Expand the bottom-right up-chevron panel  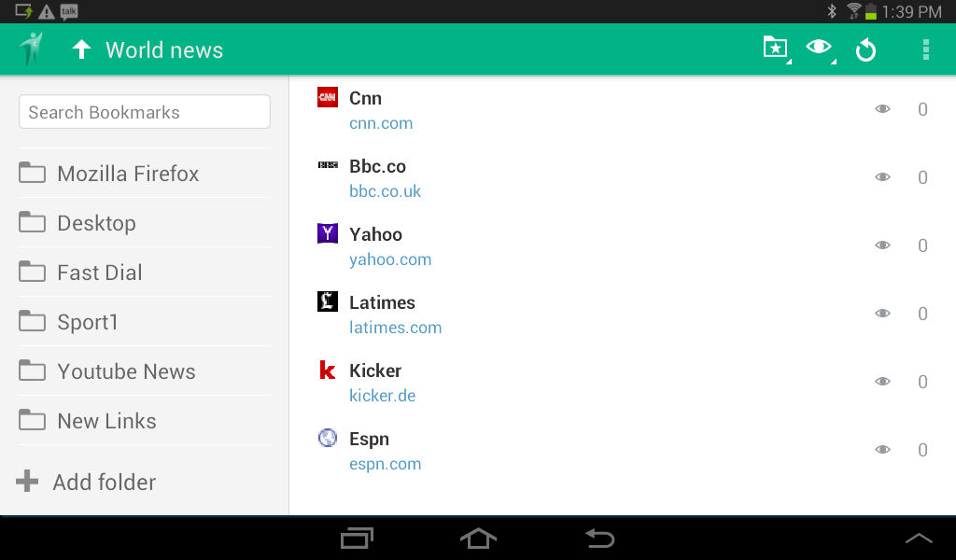click(919, 538)
